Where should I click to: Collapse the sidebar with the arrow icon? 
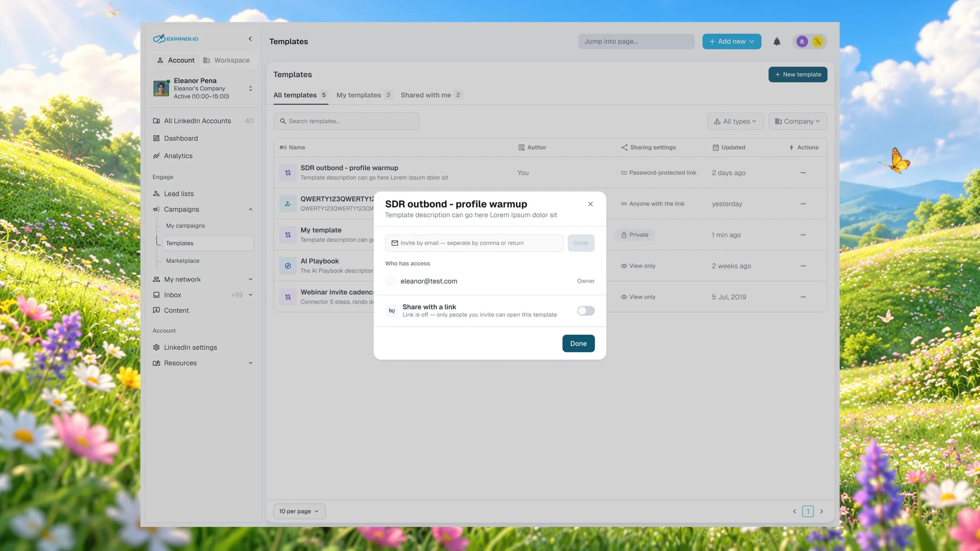pos(250,39)
